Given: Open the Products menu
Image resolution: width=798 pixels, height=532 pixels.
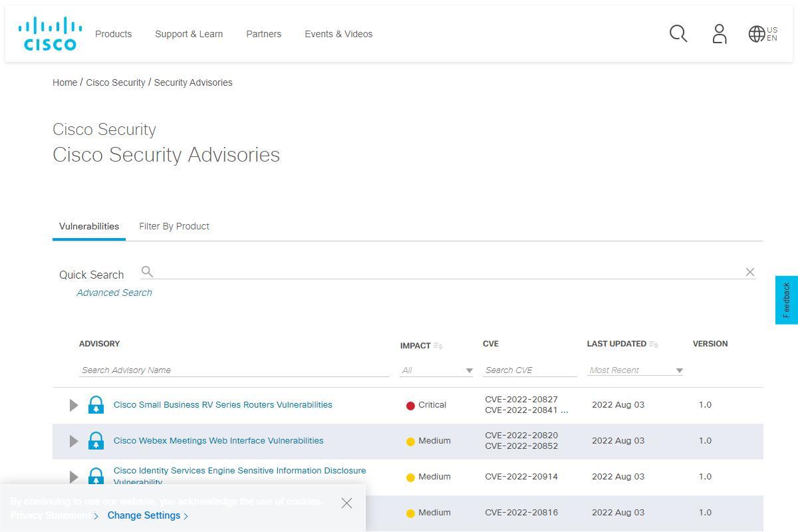Looking at the screenshot, I should pyautogui.click(x=113, y=34).
